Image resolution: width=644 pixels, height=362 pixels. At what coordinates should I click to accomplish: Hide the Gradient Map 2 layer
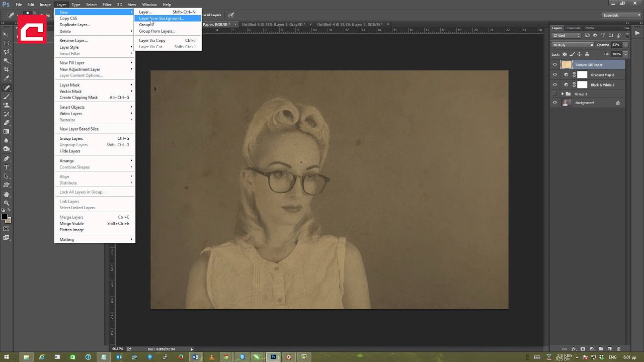[x=555, y=75]
